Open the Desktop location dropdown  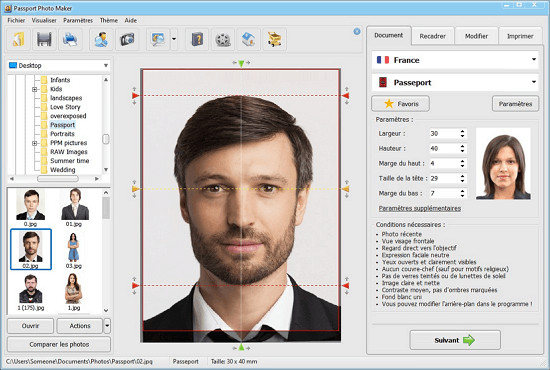click(59, 66)
